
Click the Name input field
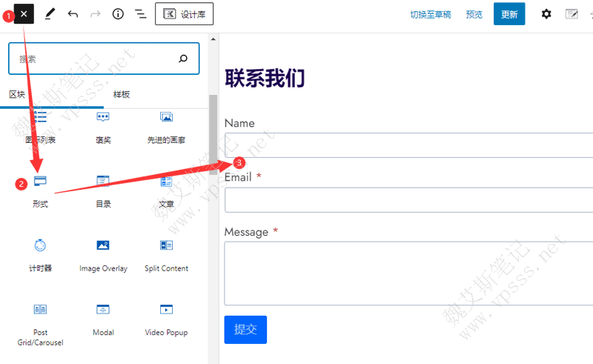409,145
